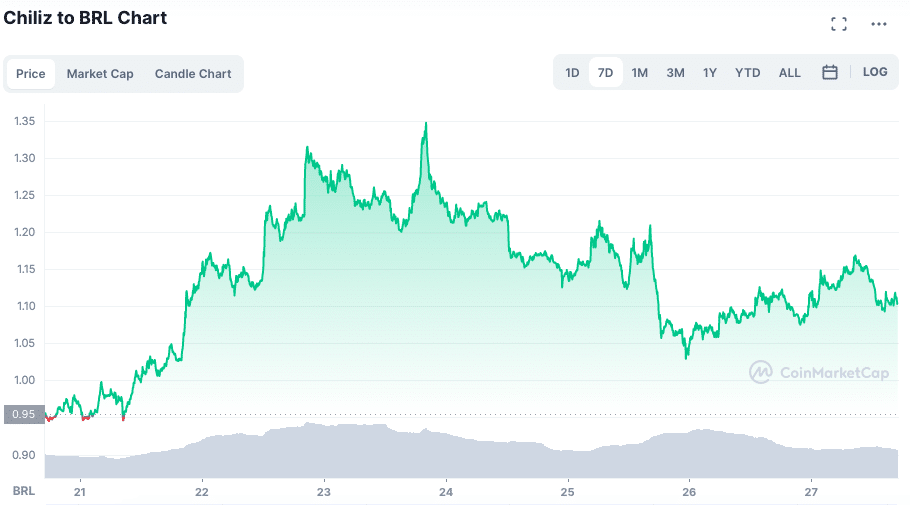Click the date 24 axis marker
The height and width of the screenshot is (505, 910).
pos(446,492)
